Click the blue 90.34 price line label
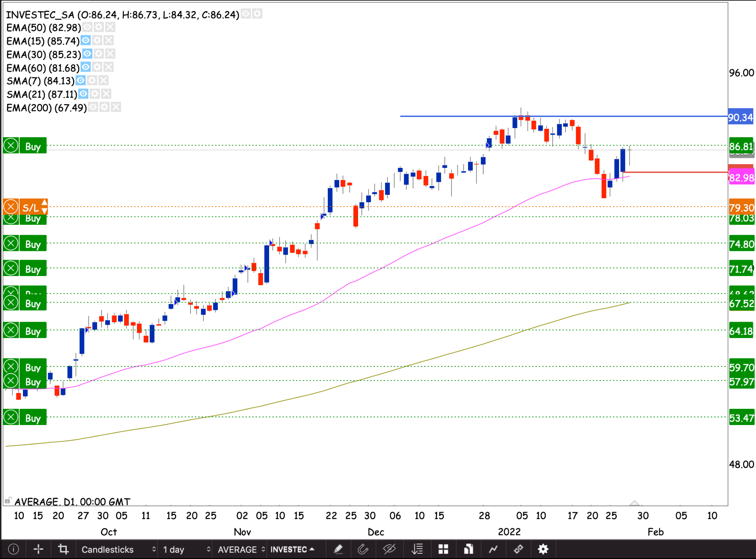This screenshot has height=559, width=756. point(740,117)
